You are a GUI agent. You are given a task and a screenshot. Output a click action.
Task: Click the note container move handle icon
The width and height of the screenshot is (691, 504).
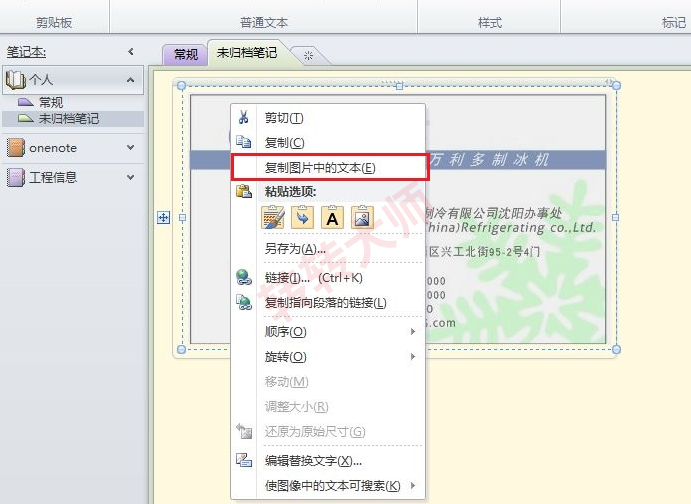pyautogui.click(x=163, y=217)
